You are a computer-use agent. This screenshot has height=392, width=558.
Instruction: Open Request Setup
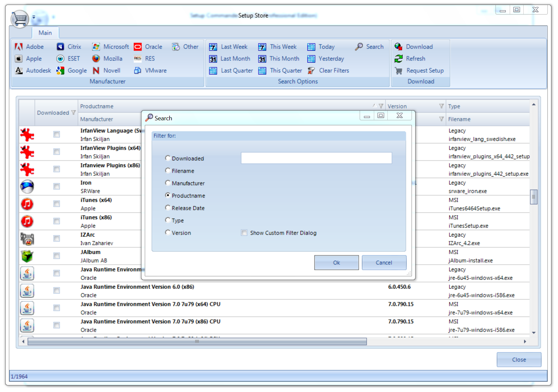[419, 70]
